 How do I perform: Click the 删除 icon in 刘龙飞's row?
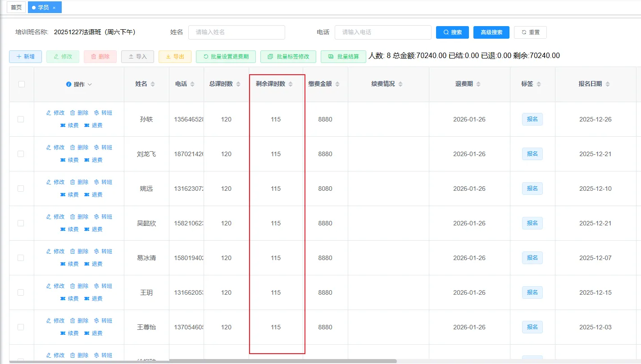coord(73,148)
